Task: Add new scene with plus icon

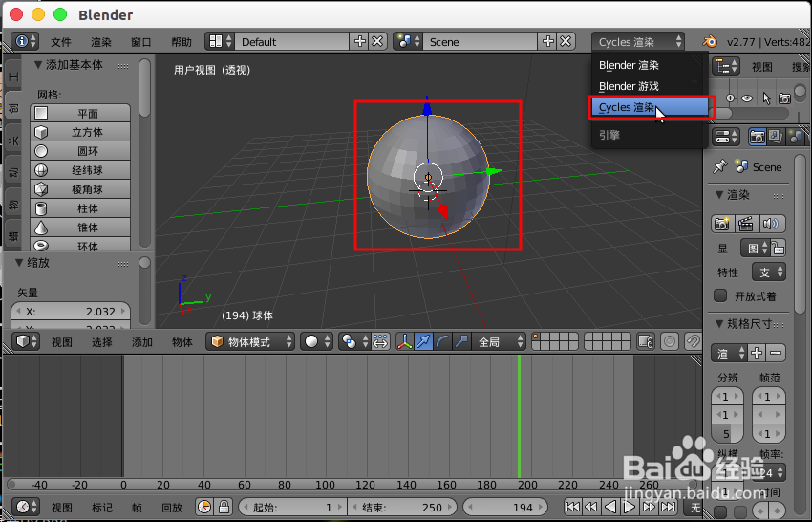Action: (548, 41)
